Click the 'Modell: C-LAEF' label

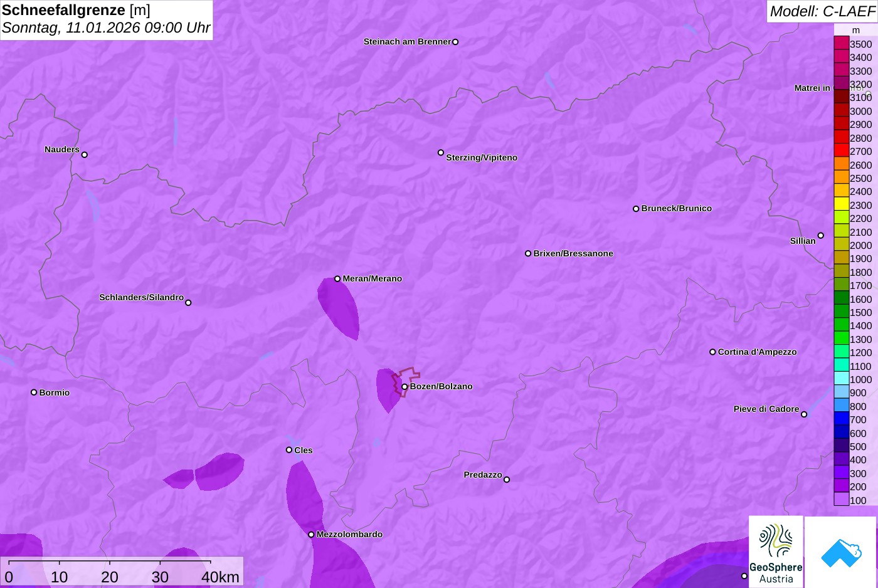coord(822,11)
